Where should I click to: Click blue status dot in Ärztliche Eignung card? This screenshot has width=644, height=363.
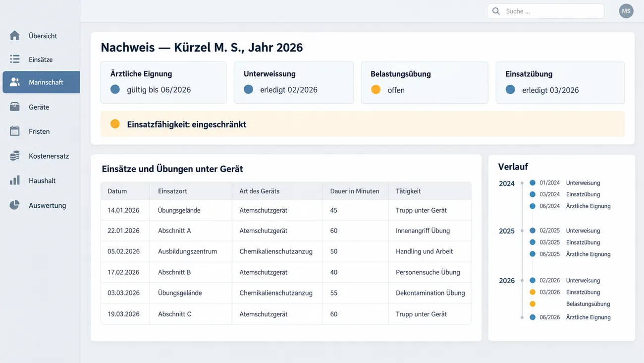click(115, 90)
